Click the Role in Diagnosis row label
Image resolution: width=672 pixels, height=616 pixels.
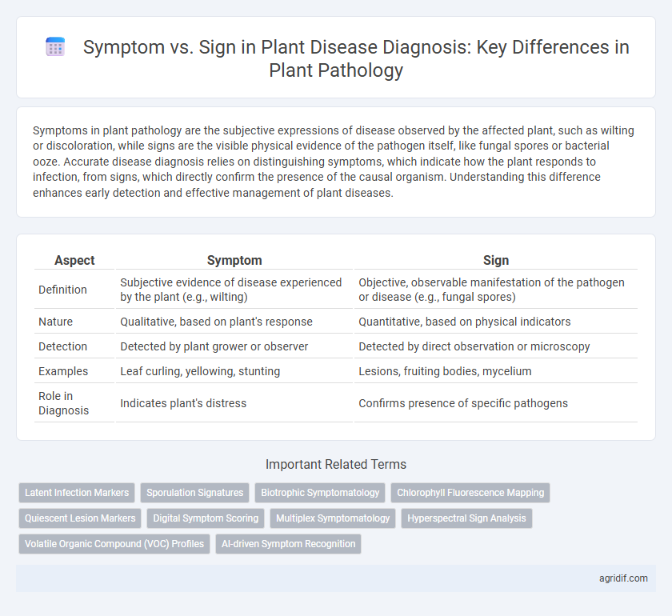click(x=60, y=403)
